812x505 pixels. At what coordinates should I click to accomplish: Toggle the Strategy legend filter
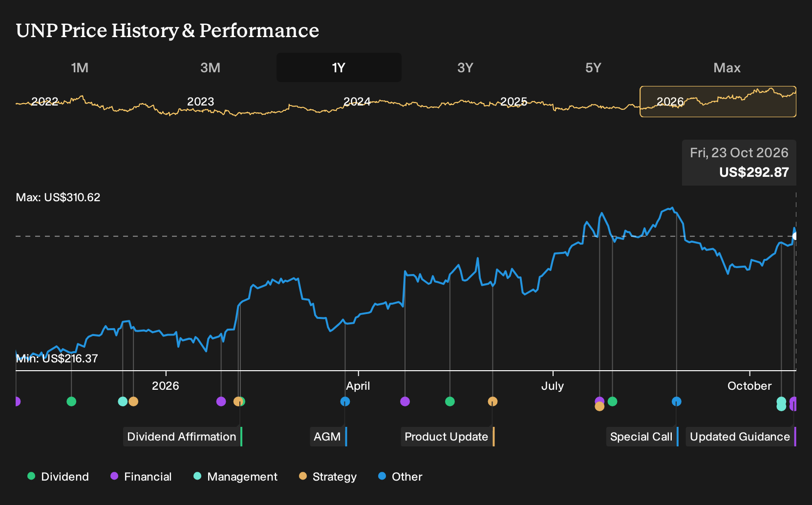tap(328, 477)
